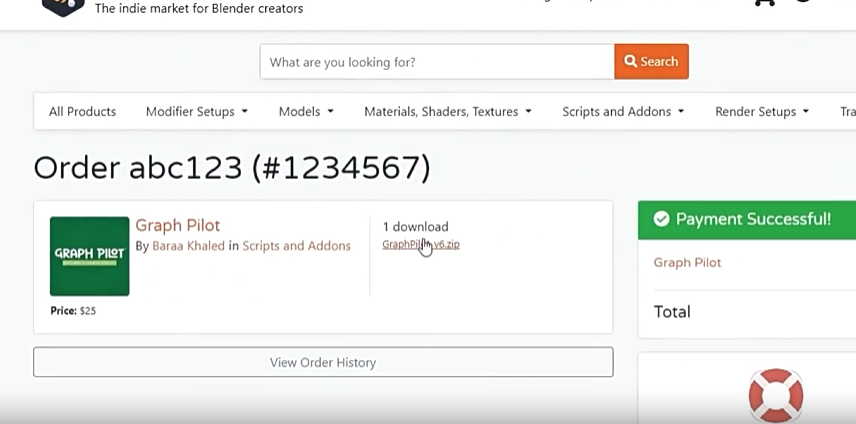Expand the Scripts and Addons dropdown menu
Viewport: 856px width, 424px height.
coord(623,111)
